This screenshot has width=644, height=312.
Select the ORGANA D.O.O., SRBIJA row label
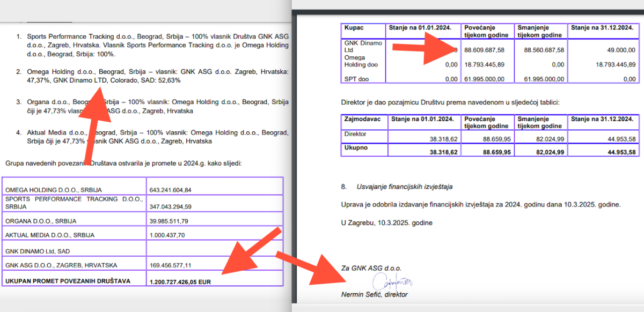point(41,221)
